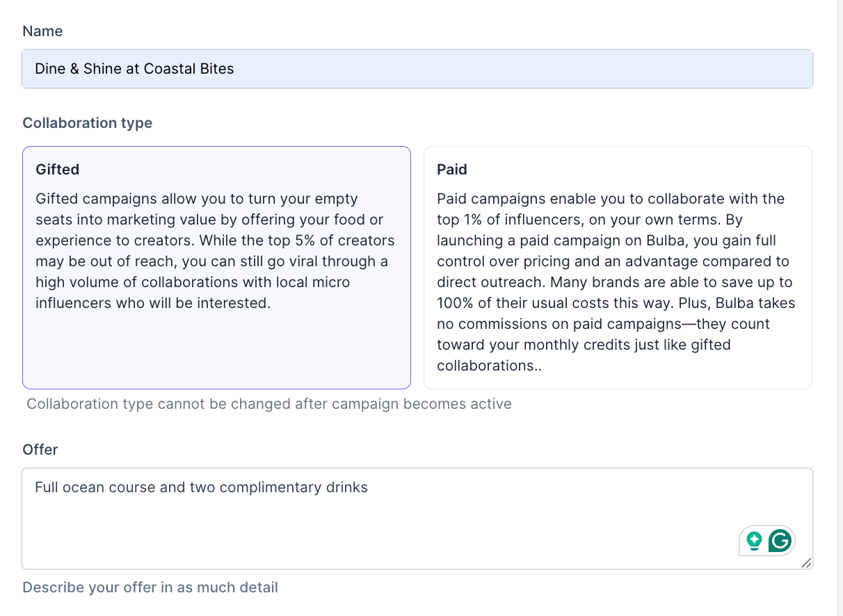Click the 'Describe your offer' helper text
Image resolution: width=843 pixels, height=616 pixels.
point(150,587)
